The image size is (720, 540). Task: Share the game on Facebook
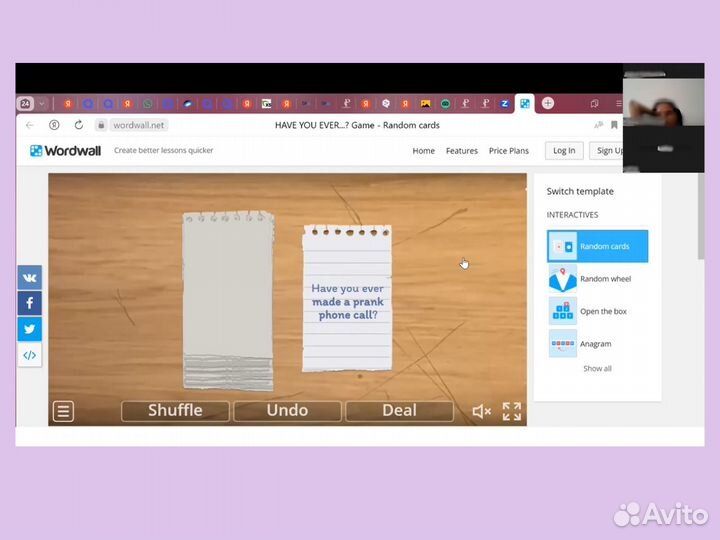[x=29, y=303]
